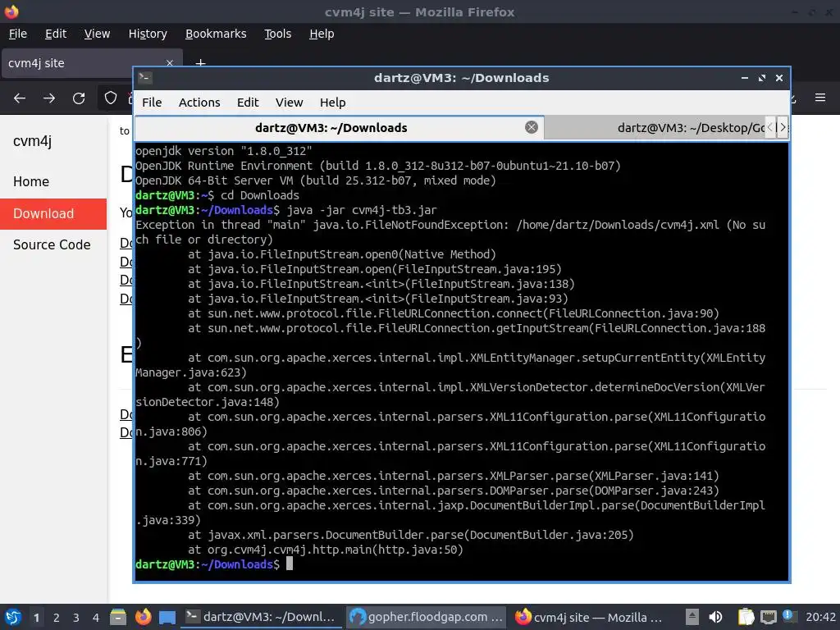
Task: Open the terminal Edit menu
Action: pyautogui.click(x=248, y=103)
